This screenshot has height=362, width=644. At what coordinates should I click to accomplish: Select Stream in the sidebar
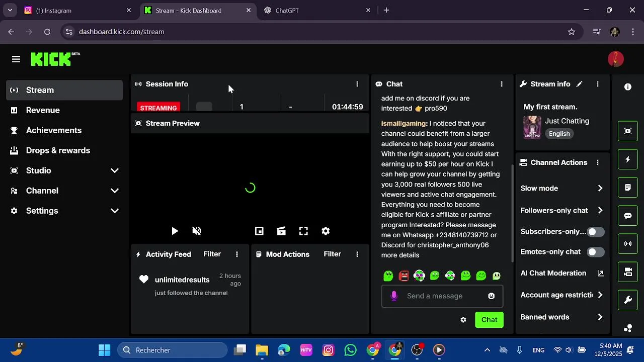tap(64, 90)
